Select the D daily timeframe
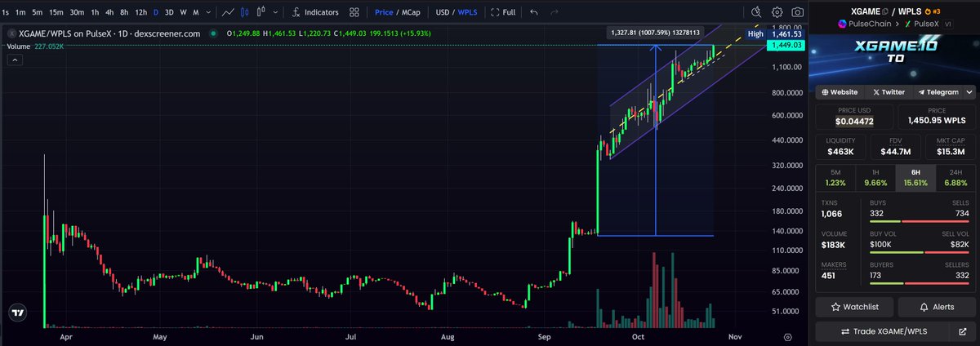This screenshot has width=980, height=346. point(157,12)
